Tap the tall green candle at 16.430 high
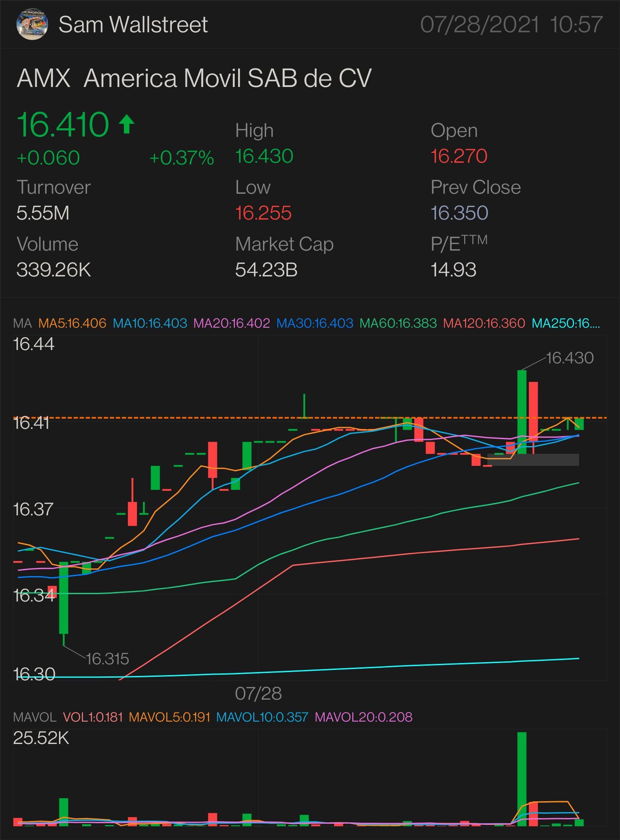 521,412
